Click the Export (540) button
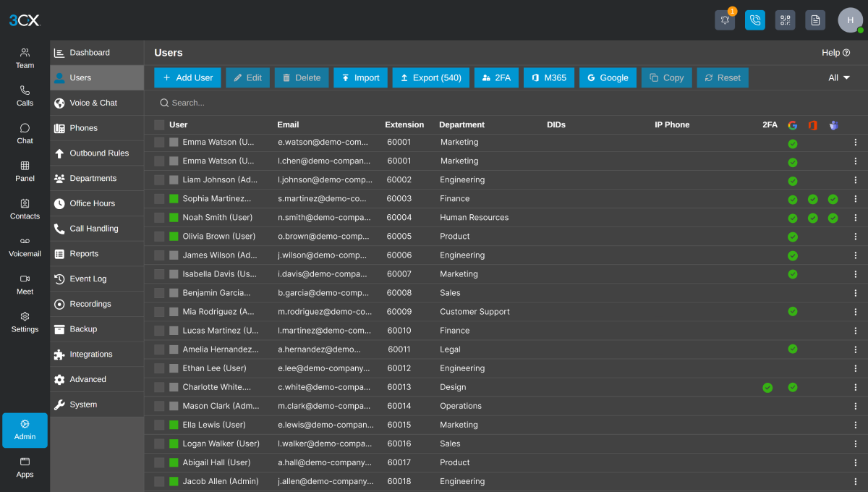 [x=430, y=77]
